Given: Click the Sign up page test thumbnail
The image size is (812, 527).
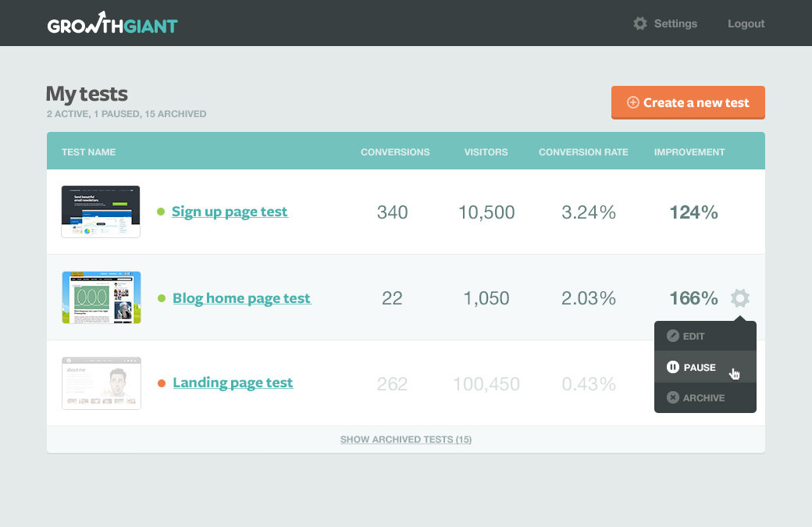Looking at the screenshot, I should coord(101,212).
